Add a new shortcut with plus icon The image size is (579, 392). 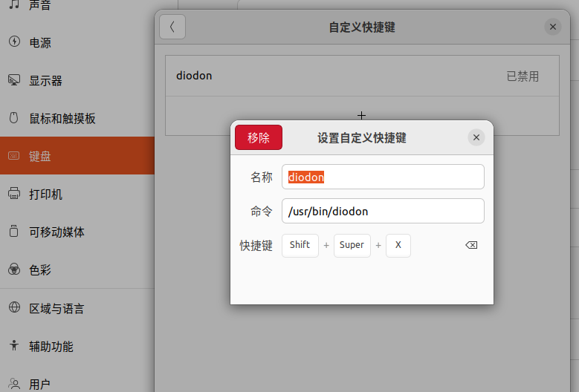pyautogui.click(x=361, y=116)
